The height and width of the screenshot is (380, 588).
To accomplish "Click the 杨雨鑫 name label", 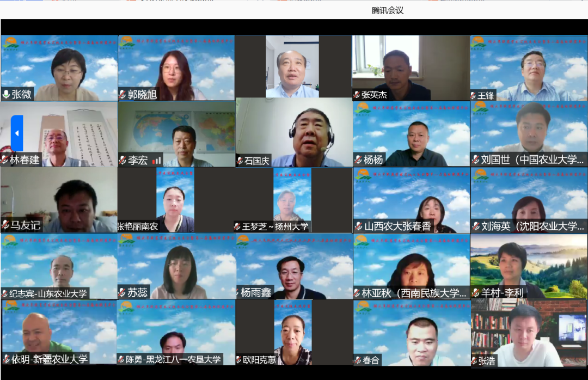I will click(256, 293).
